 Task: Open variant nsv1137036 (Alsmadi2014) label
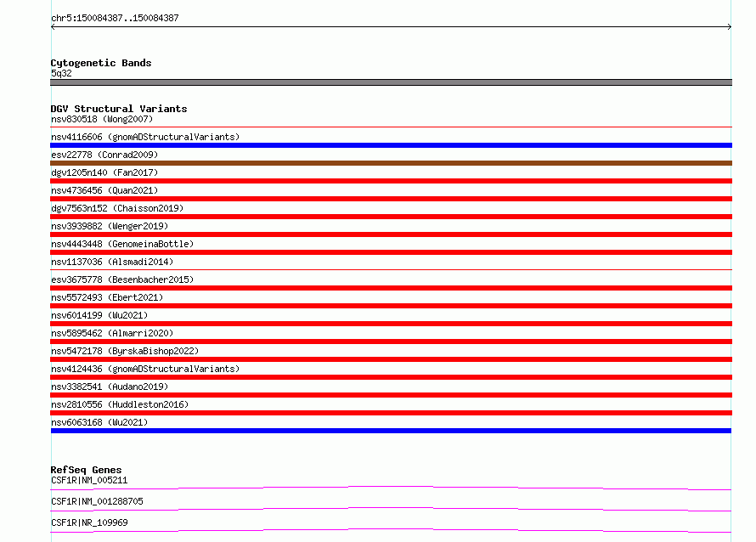pos(112,262)
